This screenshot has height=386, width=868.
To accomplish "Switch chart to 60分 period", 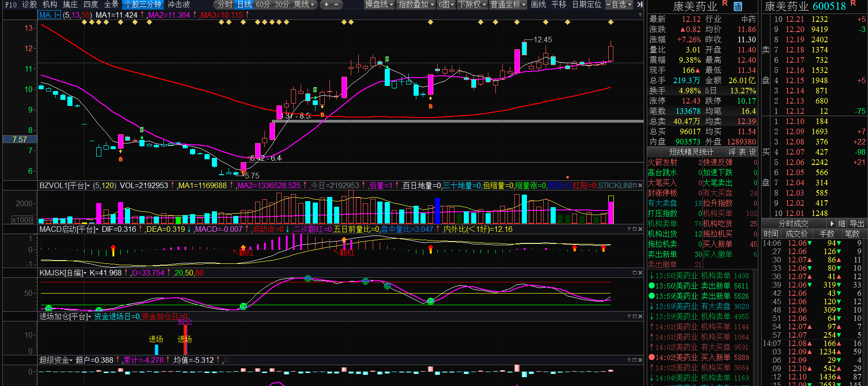I will pos(263,5).
